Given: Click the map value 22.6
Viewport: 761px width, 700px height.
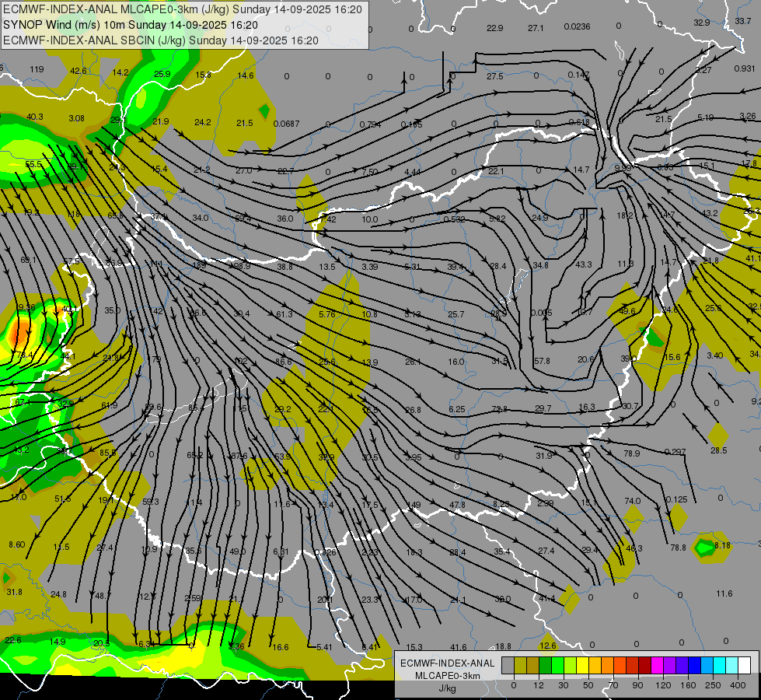Looking at the screenshot, I should coord(13,640).
